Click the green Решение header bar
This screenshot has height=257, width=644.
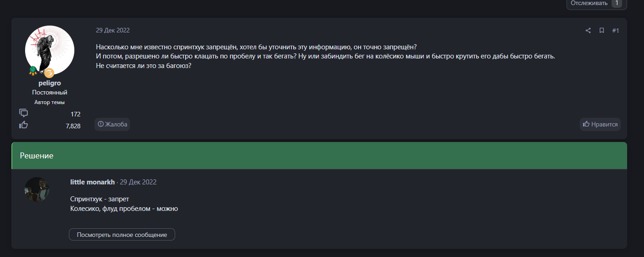pos(319,156)
